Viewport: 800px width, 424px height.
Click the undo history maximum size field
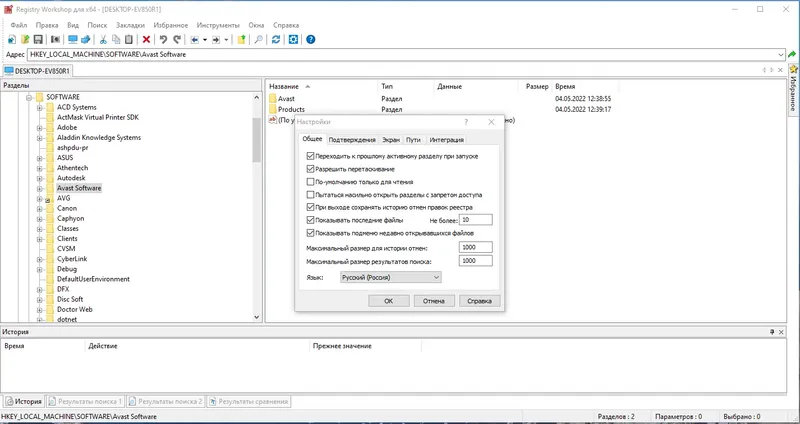pos(476,247)
